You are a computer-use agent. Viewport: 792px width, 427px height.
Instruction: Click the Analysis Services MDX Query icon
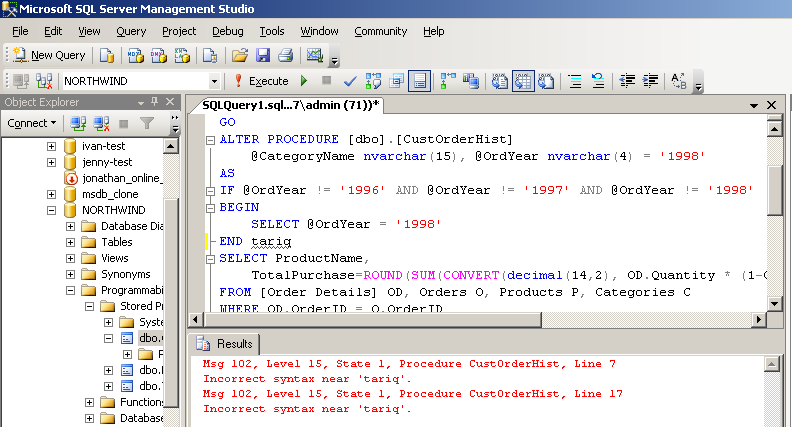[x=135, y=55]
